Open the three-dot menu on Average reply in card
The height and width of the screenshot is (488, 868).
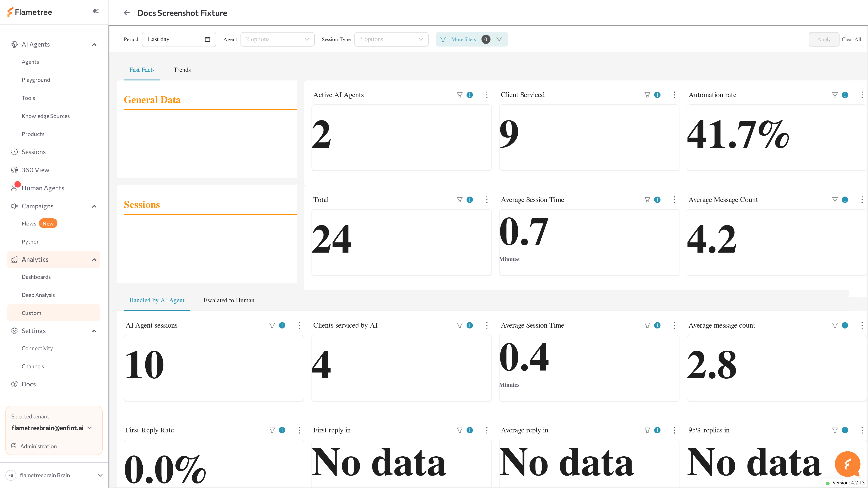click(x=674, y=430)
